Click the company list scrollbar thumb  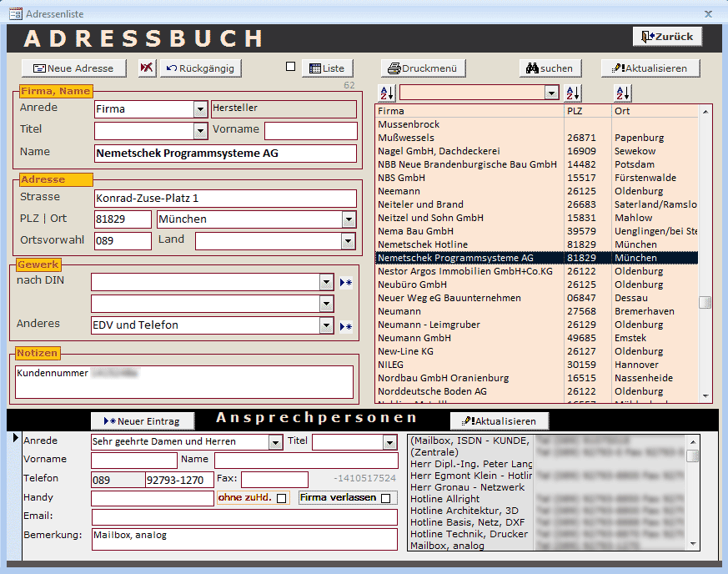point(705,302)
